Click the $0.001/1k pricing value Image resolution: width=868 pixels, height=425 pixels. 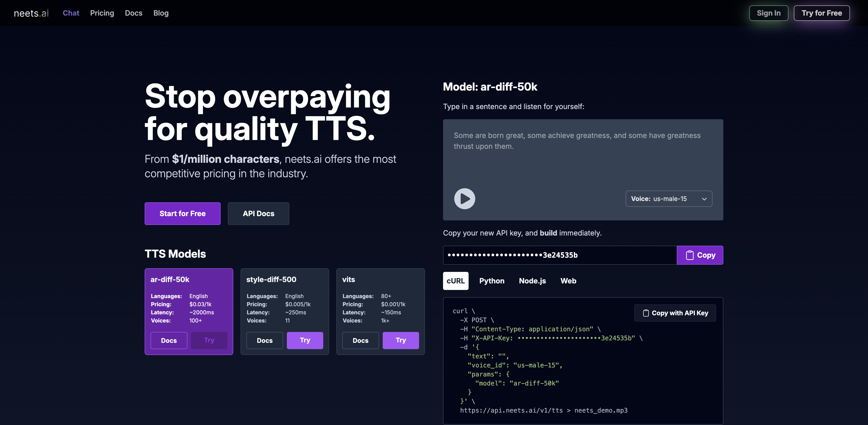pos(393,304)
